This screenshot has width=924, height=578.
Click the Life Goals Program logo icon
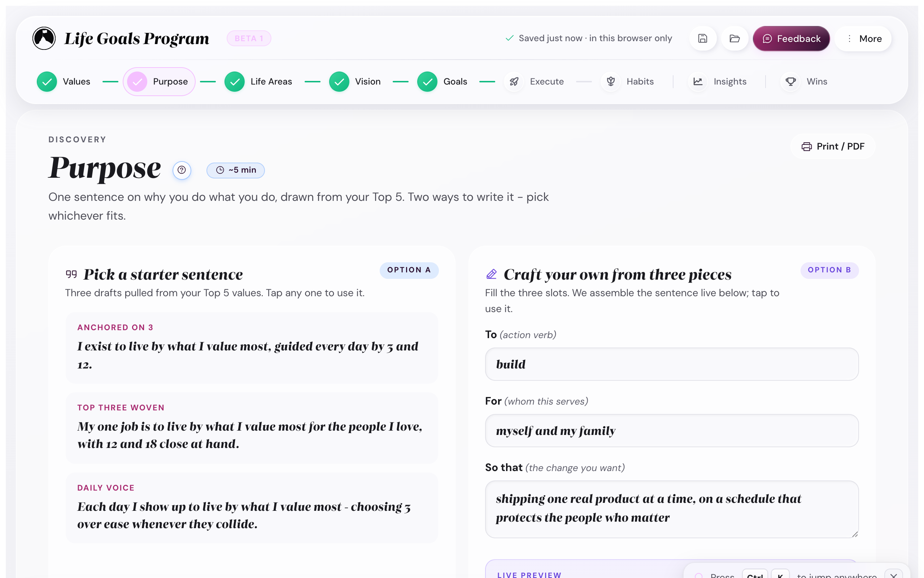pyautogui.click(x=44, y=38)
